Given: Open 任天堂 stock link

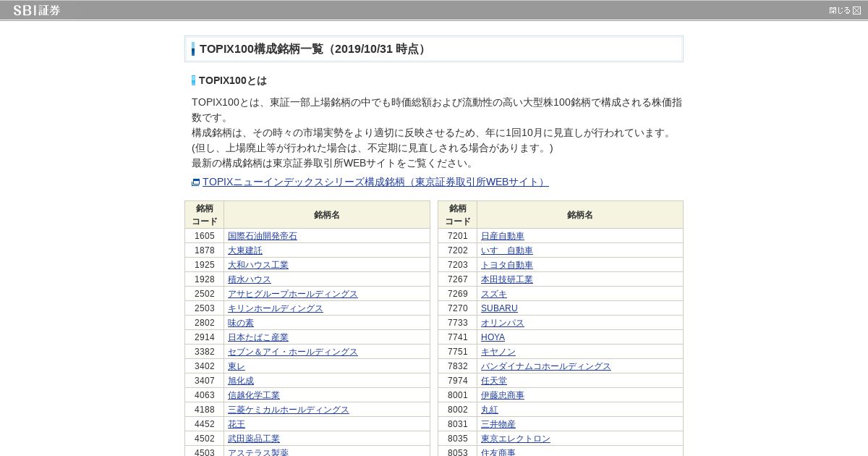Looking at the screenshot, I should (x=494, y=381).
